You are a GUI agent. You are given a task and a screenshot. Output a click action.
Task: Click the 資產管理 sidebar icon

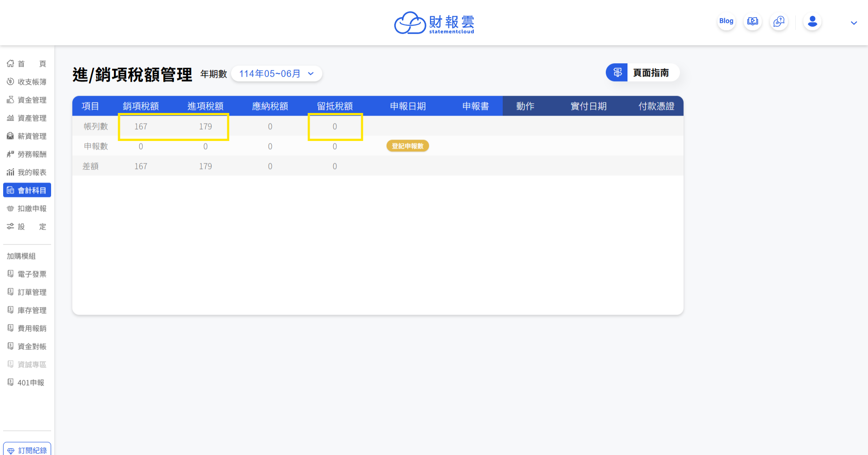click(x=10, y=118)
